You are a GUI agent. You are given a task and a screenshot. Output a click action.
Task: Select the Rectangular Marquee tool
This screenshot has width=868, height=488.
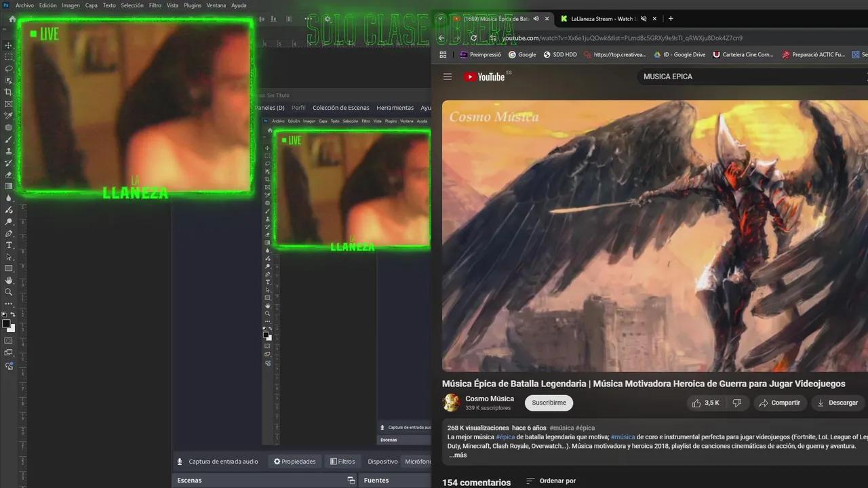[9, 57]
